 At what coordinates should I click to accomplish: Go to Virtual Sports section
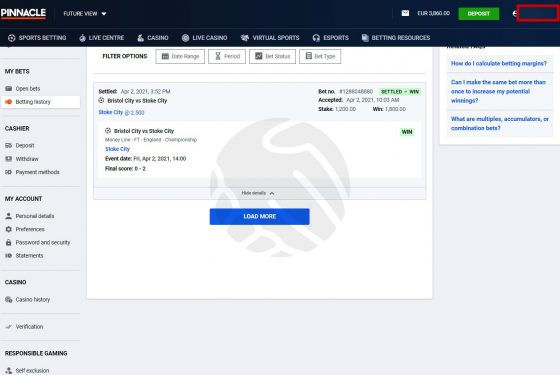[x=270, y=38]
